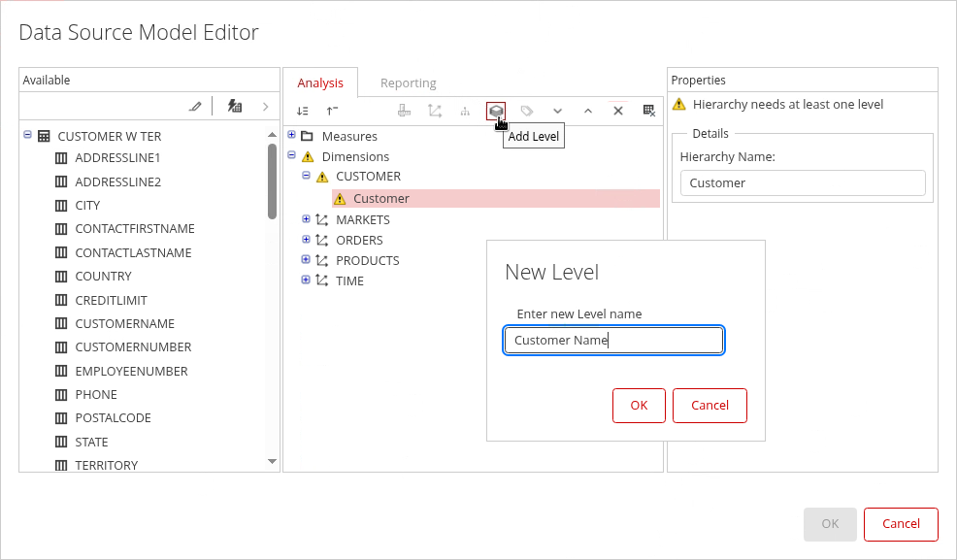Click the move down chevron icon

point(557,111)
